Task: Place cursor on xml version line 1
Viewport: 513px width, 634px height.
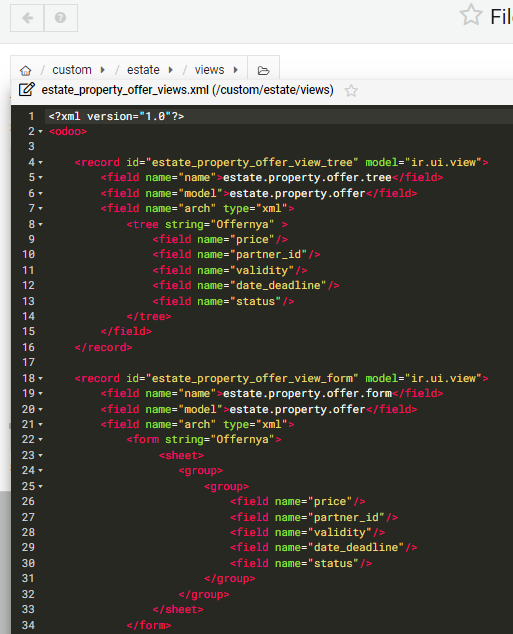Action: [116, 116]
